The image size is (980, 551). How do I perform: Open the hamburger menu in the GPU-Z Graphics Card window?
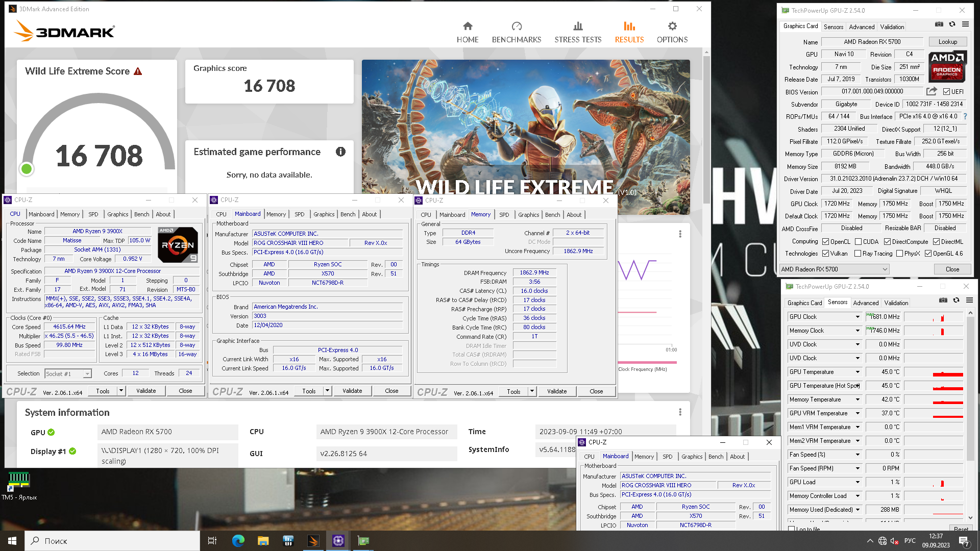[965, 24]
